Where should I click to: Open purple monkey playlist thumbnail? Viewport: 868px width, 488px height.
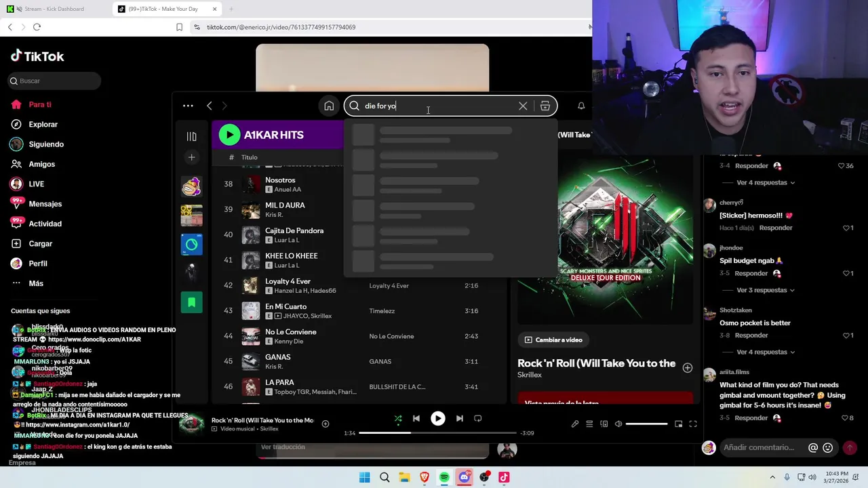pyautogui.click(x=191, y=186)
